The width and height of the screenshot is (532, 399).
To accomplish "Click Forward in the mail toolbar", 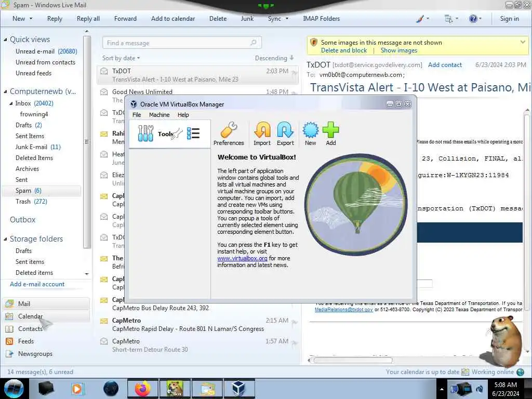I will (125, 19).
